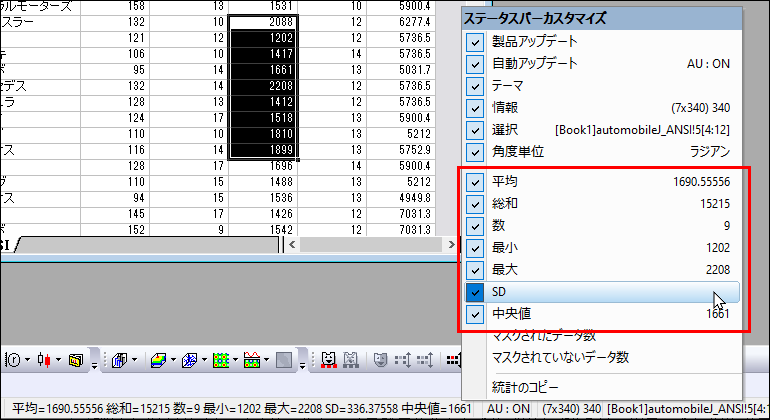Open the candlestick plot dropdown arrow
Screen dimensions: 770x420
tap(57, 360)
